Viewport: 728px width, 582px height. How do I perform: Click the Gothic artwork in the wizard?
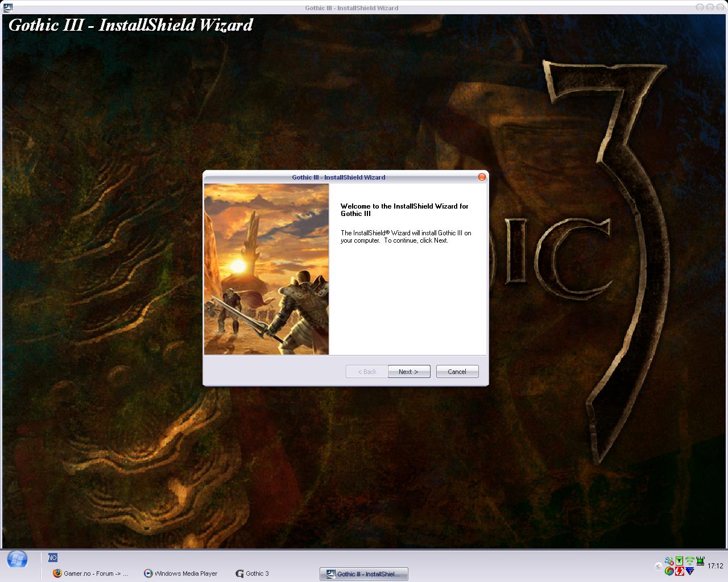[266, 269]
